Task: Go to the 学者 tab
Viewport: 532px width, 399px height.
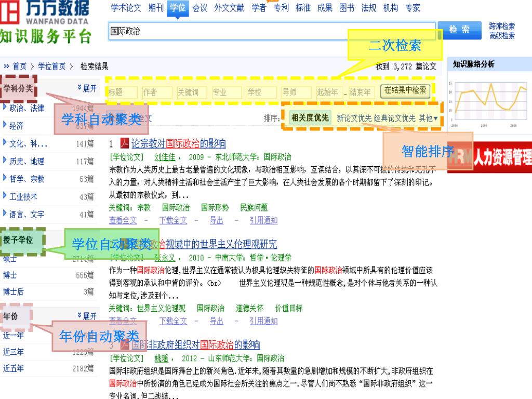Action: (x=259, y=8)
